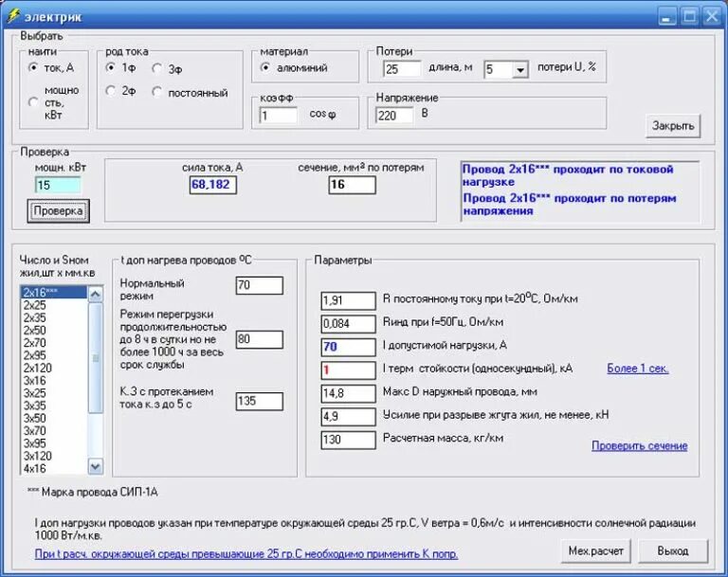Open the temperature correction factor K link

coord(246,554)
